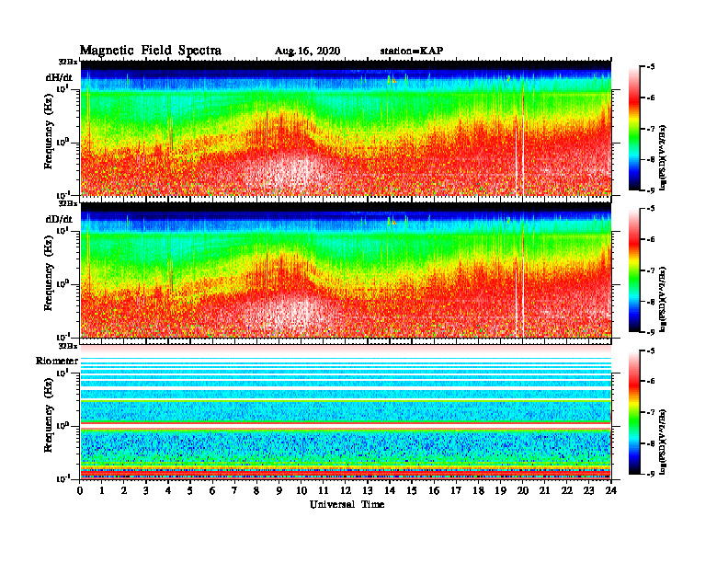Select the "dH/dt" panel label
The width and height of the screenshot is (728, 563).
(x=59, y=77)
